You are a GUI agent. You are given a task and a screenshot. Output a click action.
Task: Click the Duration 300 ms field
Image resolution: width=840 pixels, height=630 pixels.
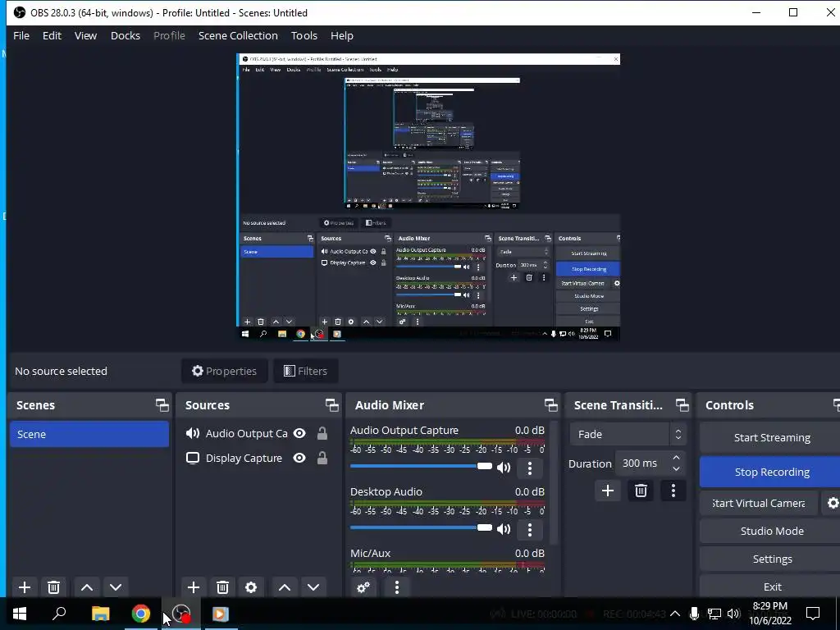651,463
